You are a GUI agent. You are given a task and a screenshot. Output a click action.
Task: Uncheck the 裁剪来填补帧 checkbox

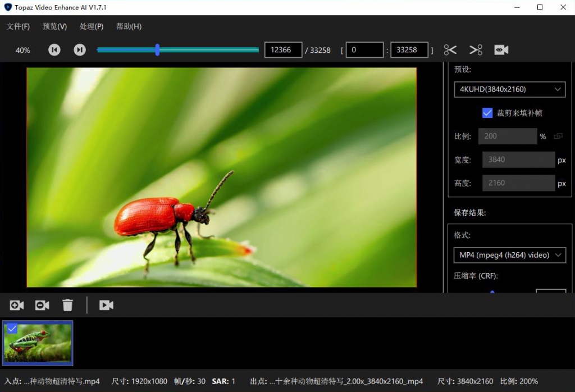(487, 112)
